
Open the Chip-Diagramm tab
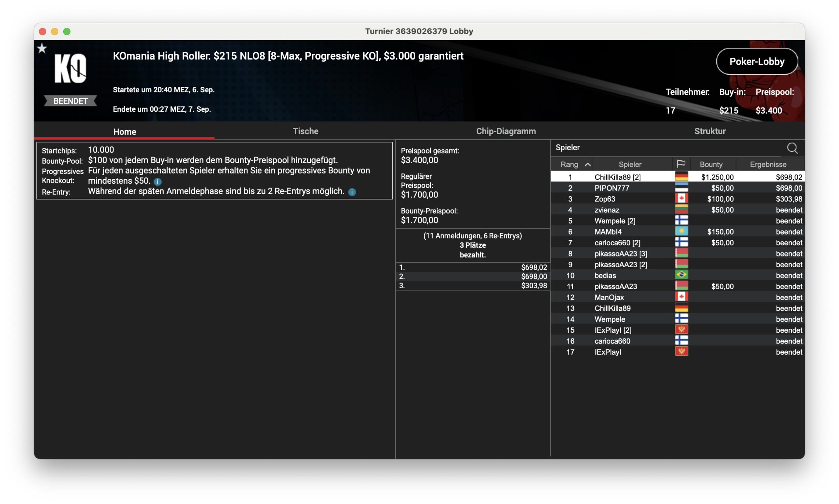pos(506,131)
